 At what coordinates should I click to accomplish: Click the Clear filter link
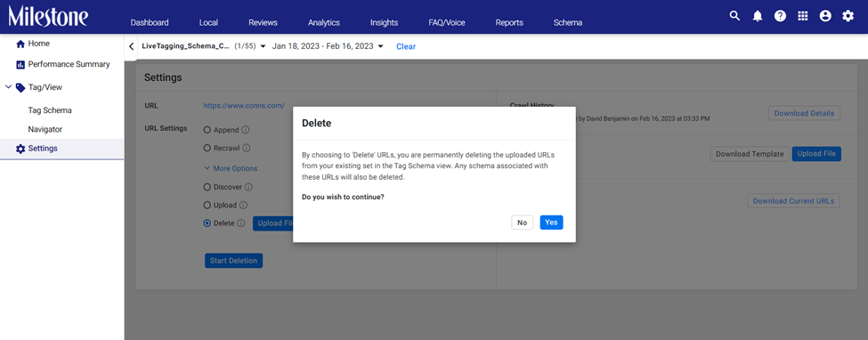pyautogui.click(x=406, y=46)
